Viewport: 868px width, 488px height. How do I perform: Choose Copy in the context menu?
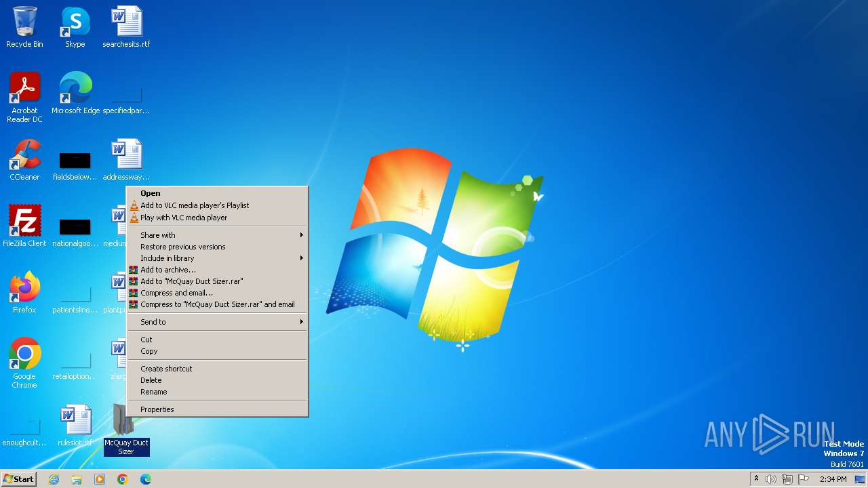click(218, 351)
